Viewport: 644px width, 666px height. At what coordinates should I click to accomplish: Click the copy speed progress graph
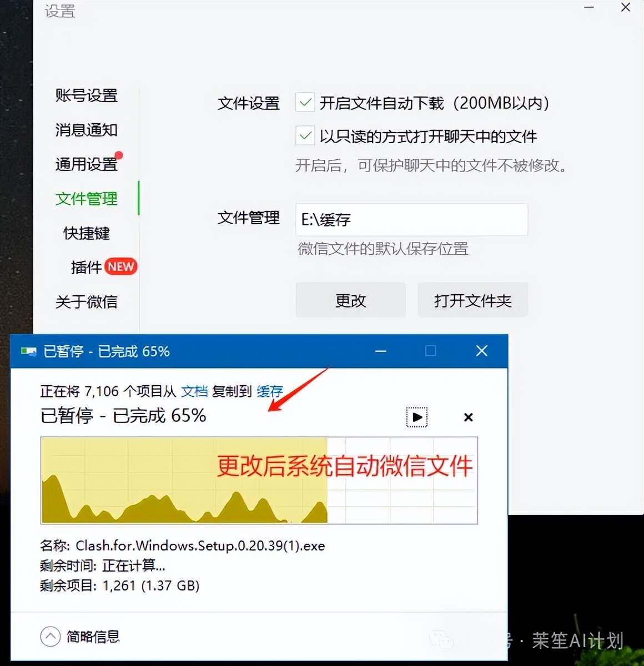[x=259, y=481]
